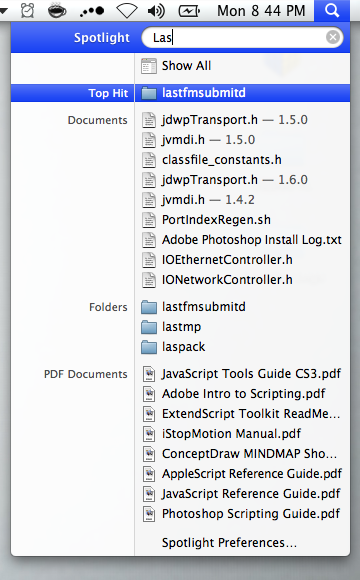
Task: Open the coffee cup menu bar icon
Action: 57,11
